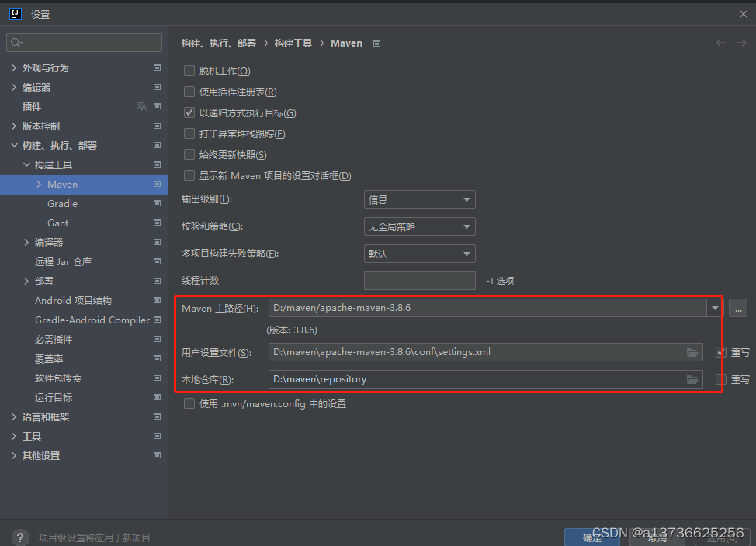Click the forward navigation arrow icon
Viewport: 756px width, 546px height.
(x=741, y=43)
